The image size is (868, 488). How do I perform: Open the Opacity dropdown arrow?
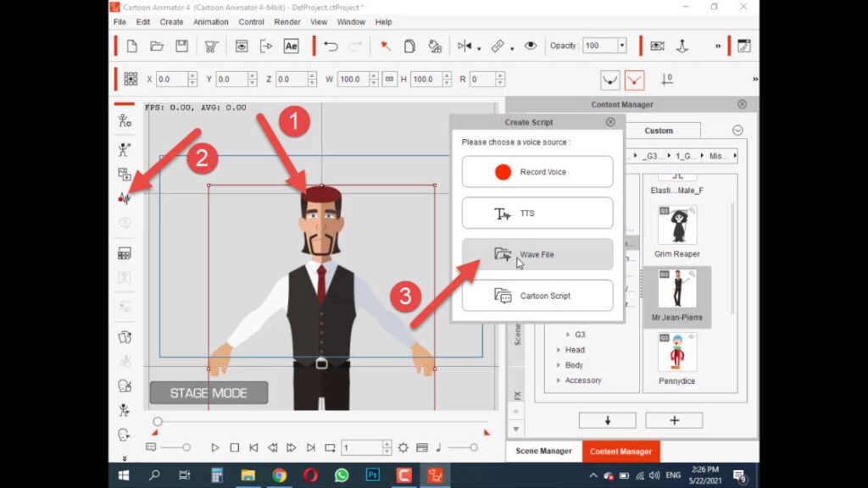coord(621,46)
